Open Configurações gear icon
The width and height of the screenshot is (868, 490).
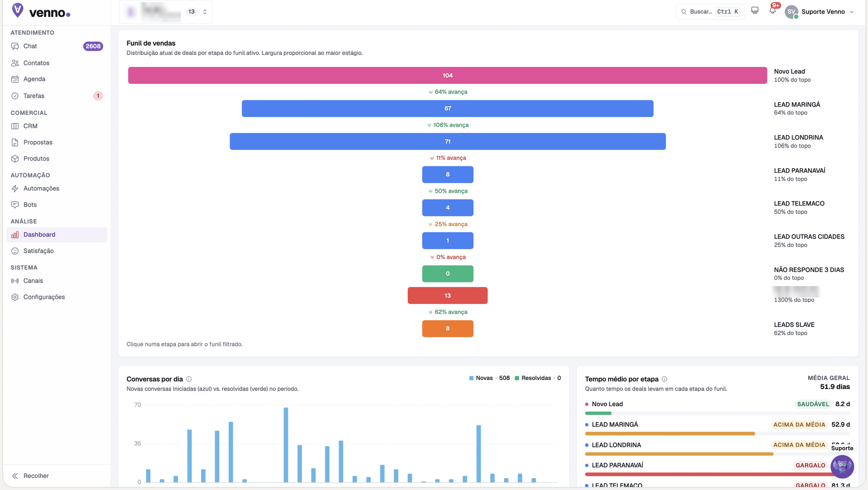point(15,297)
